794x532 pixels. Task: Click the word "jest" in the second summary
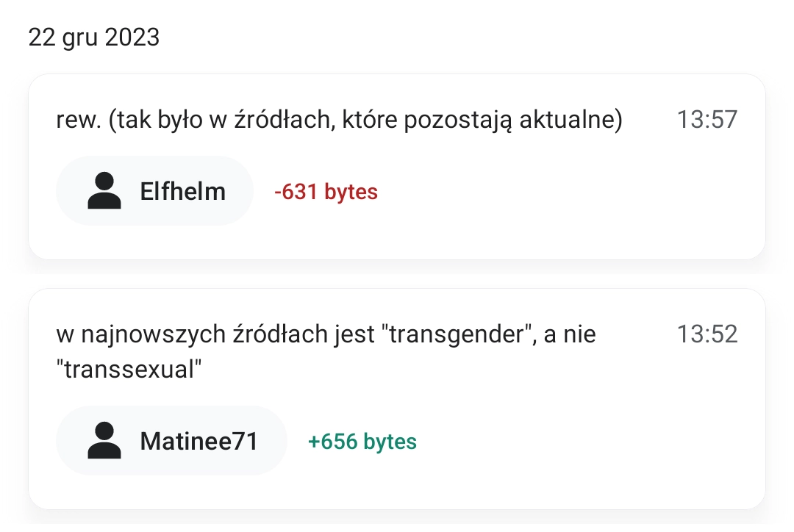[x=355, y=335]
